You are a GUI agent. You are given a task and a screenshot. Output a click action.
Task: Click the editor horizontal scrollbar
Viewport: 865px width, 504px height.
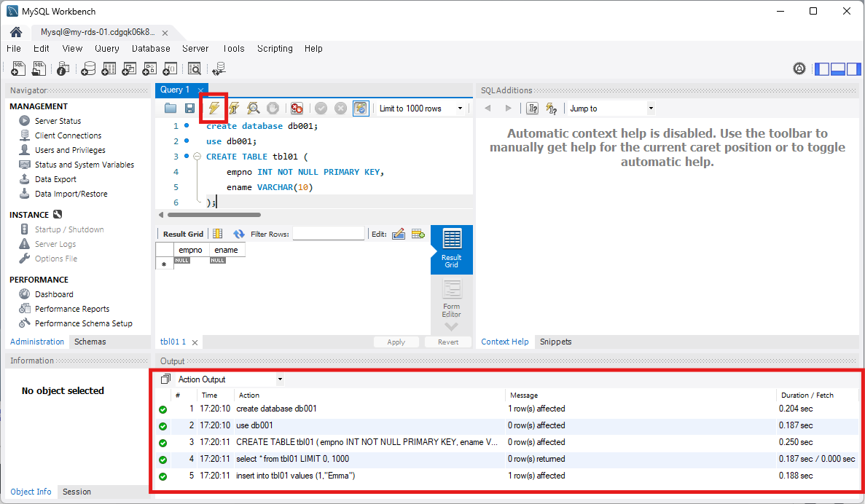[x=214, y=215]
